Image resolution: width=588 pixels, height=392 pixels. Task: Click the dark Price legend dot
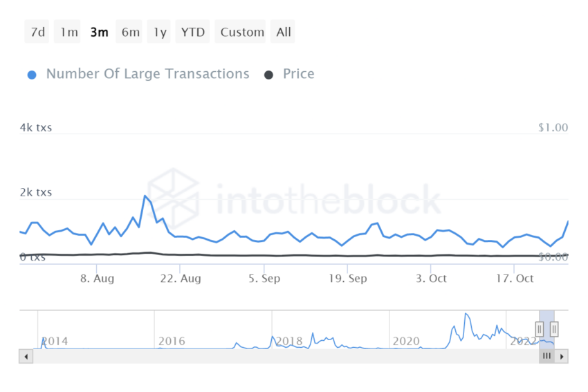[x=269, y=75]
